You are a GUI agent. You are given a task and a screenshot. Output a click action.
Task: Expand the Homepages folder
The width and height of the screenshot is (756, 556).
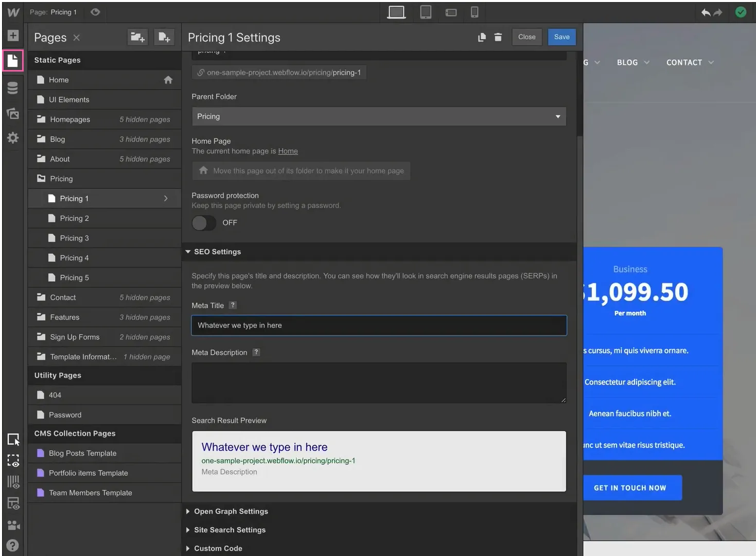[104, 119]
